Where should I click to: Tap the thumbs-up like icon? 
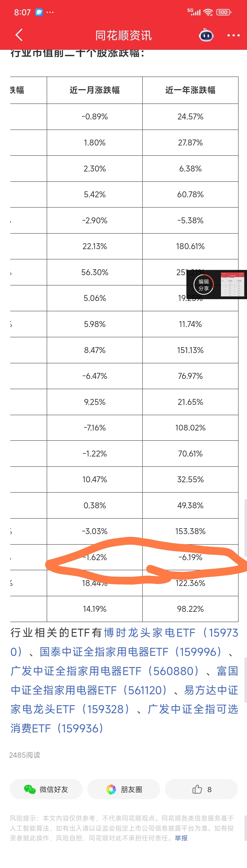pyautogui.click(x=197, y=789)
